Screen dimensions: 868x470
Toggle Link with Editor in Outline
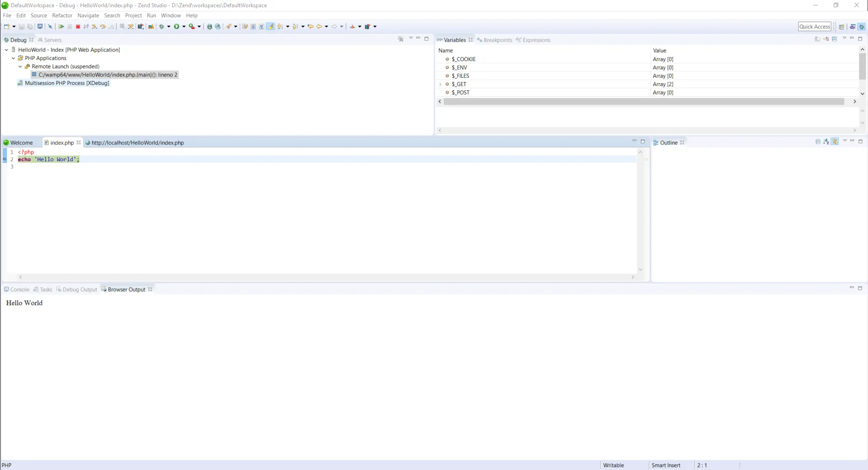pos(835,142)
